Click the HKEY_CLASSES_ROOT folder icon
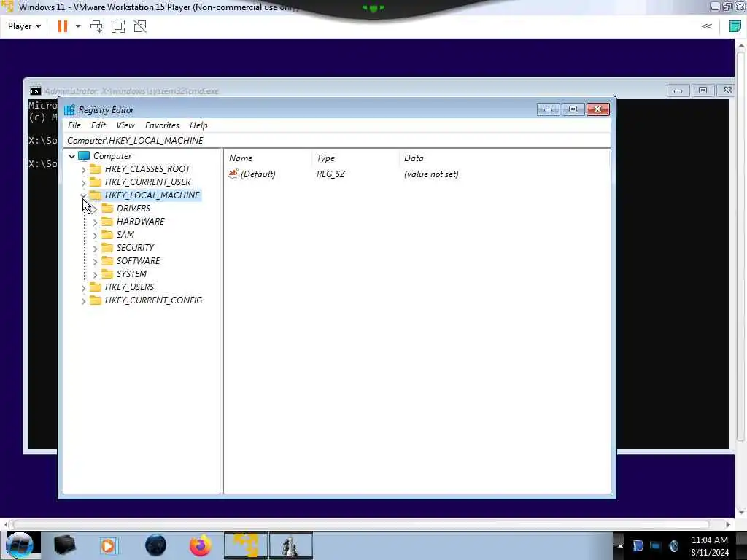Screen dimensions: 747x560 [96, 168]
